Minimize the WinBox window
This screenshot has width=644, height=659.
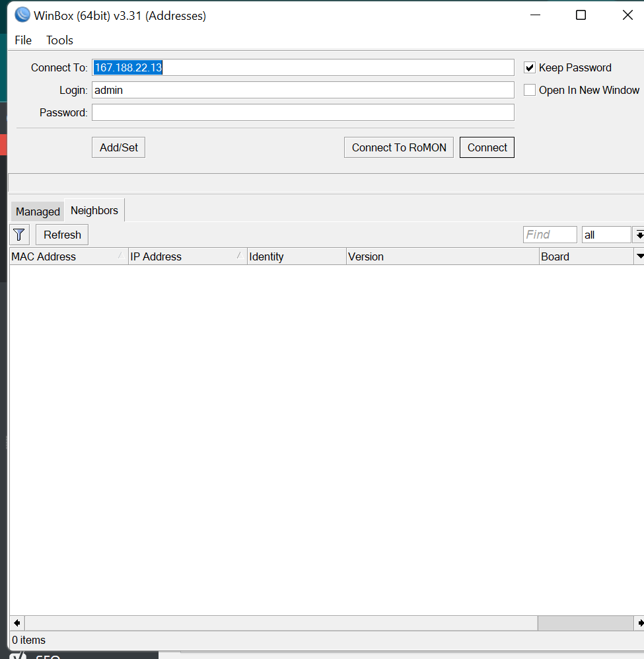point(535,15)
